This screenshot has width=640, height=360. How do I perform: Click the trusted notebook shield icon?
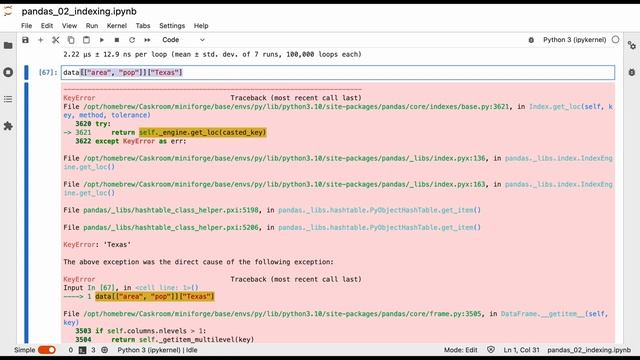pos(491,350)
